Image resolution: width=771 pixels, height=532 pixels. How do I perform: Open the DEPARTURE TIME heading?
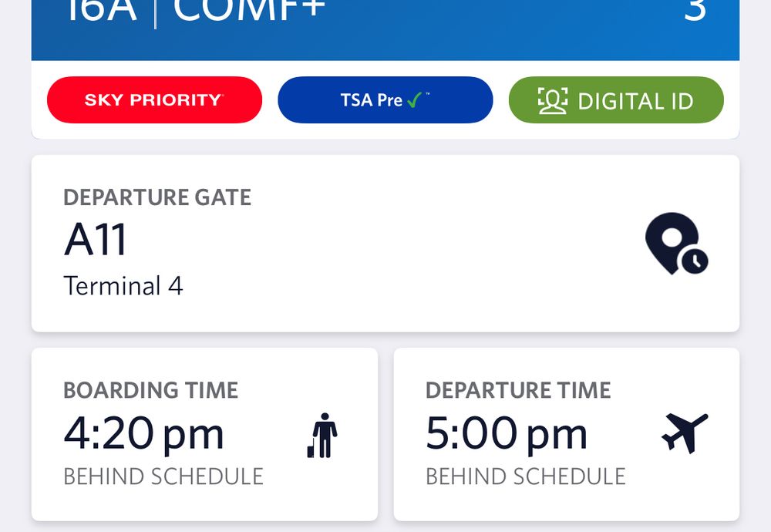(x=518, y=390)
